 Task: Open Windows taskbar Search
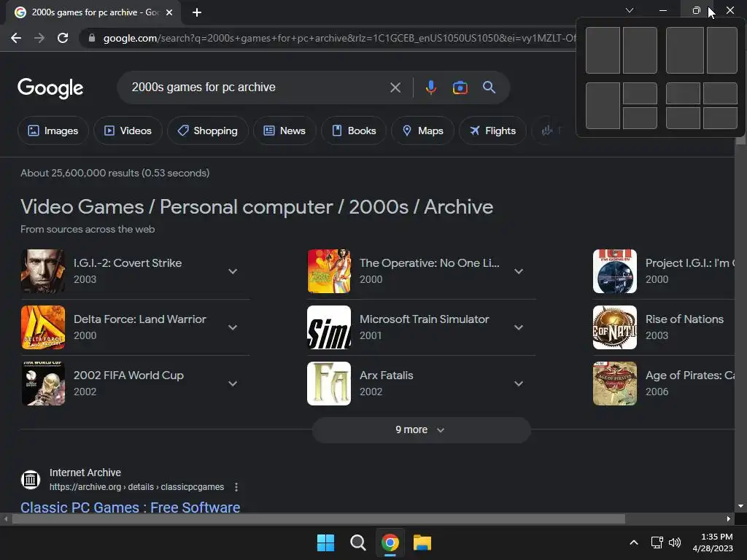pos(357,542)
